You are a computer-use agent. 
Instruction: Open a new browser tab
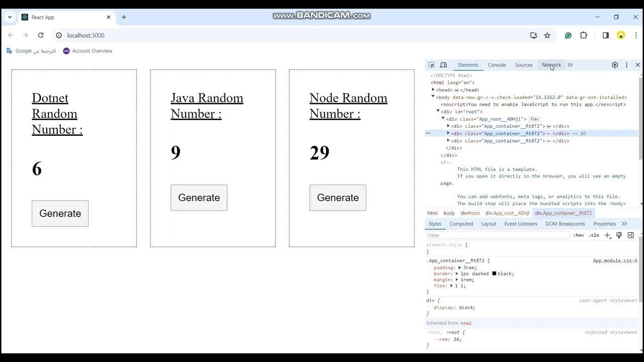click(124, 17)
